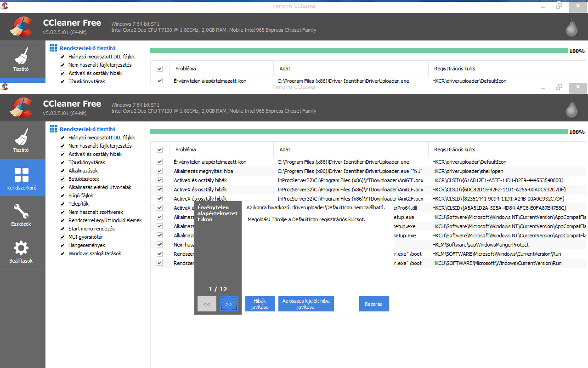Sort by the Probléma column header
This screenshot has width=588, height=368.
point(185,149)
